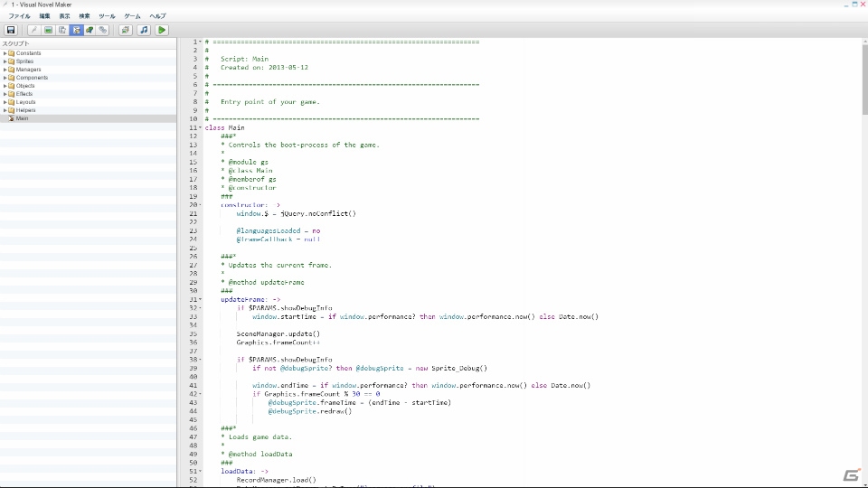Click the 'Script: Main' comment line

tap(244, 59)
